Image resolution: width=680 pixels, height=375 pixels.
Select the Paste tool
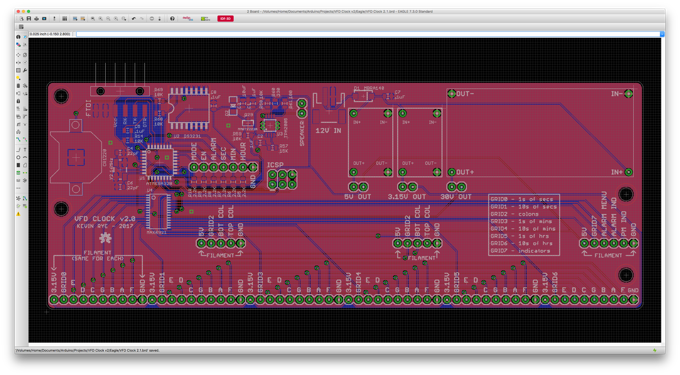pos(18,78)
